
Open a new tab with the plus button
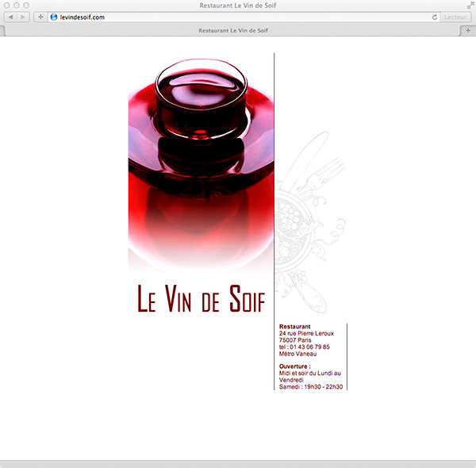(468, 30)
